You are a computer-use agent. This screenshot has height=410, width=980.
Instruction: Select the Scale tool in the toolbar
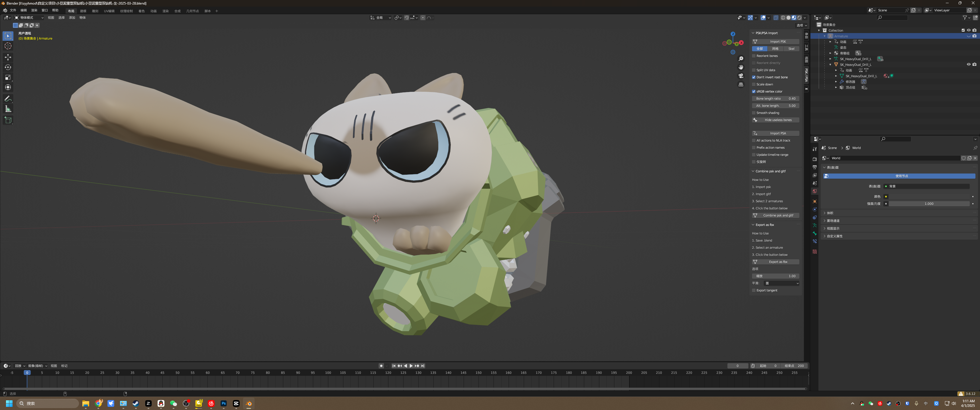pyautogui.click(x=8, y=77)
